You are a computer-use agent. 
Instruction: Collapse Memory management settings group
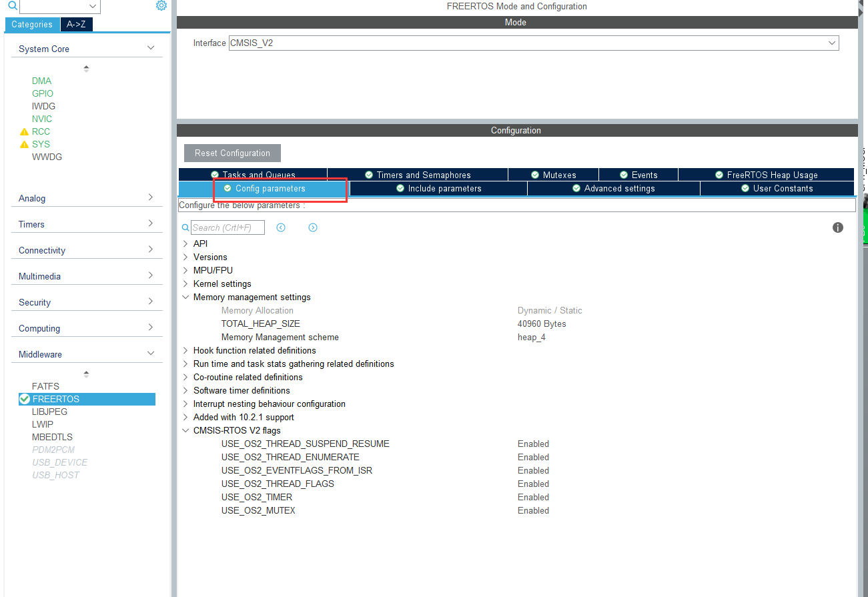pyautogui.click(x=185, y=297)
